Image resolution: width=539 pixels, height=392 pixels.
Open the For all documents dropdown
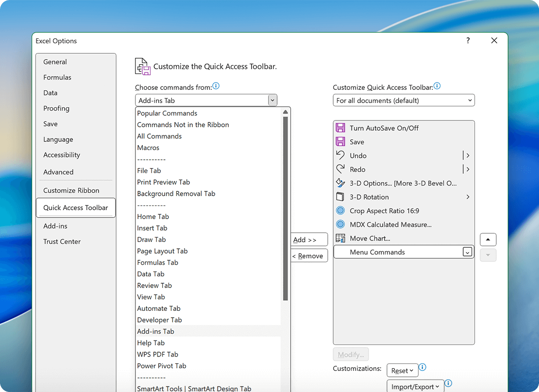point(469,100)
